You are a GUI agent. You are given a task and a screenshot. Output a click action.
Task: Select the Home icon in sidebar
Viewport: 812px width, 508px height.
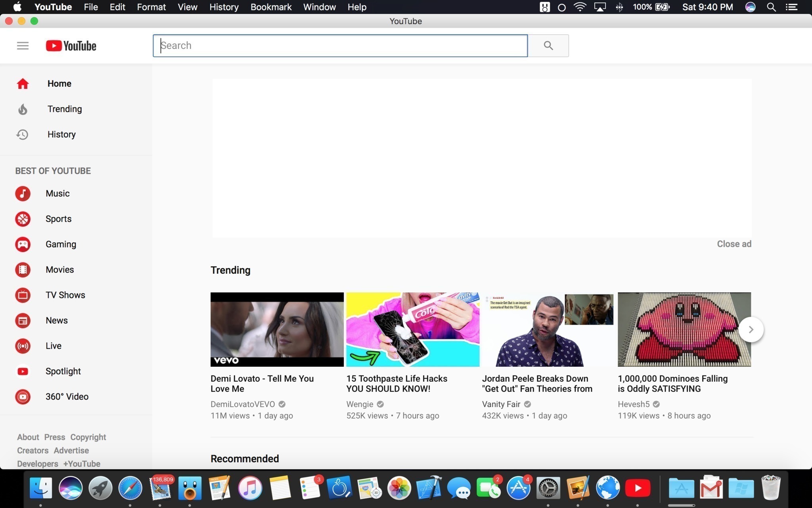(23, 84)
